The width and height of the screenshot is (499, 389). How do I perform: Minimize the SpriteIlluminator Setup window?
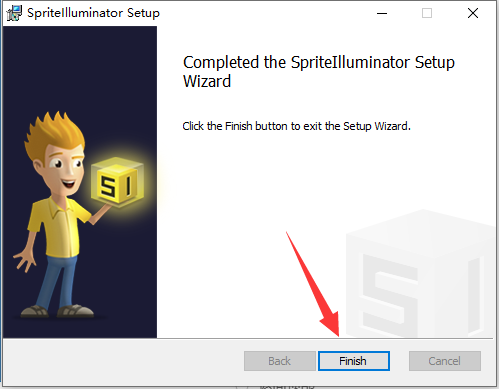382,13
